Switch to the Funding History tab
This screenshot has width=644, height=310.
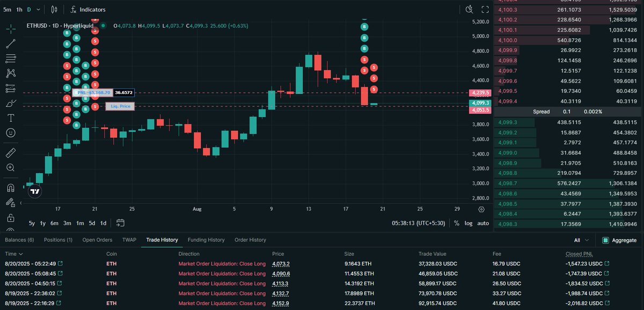point(206,240)
